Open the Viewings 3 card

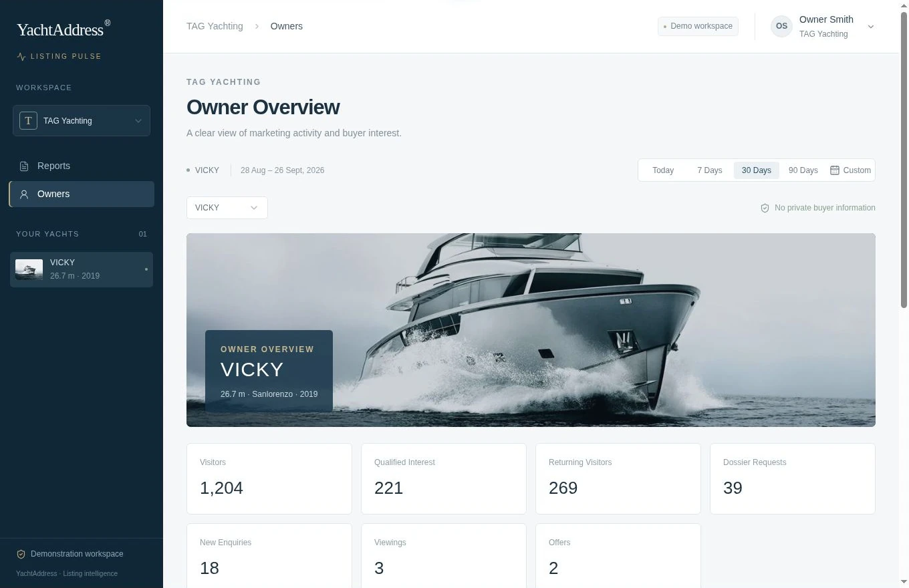point(444,556)
